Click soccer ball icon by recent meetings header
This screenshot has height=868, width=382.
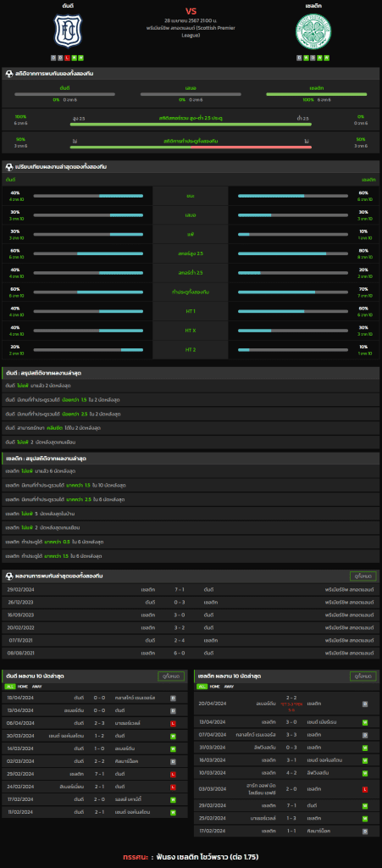pos(8,576)
